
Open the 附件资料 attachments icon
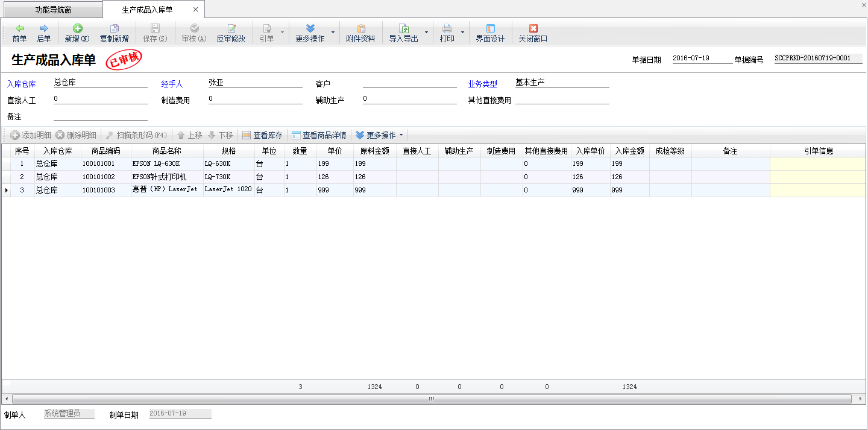pos(360,33)
